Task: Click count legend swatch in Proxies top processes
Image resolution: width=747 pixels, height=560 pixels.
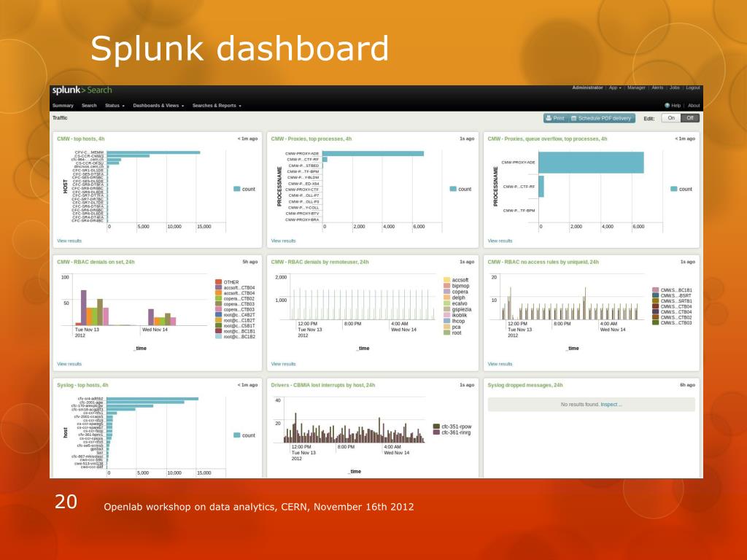Action: (x=453, y=189)
